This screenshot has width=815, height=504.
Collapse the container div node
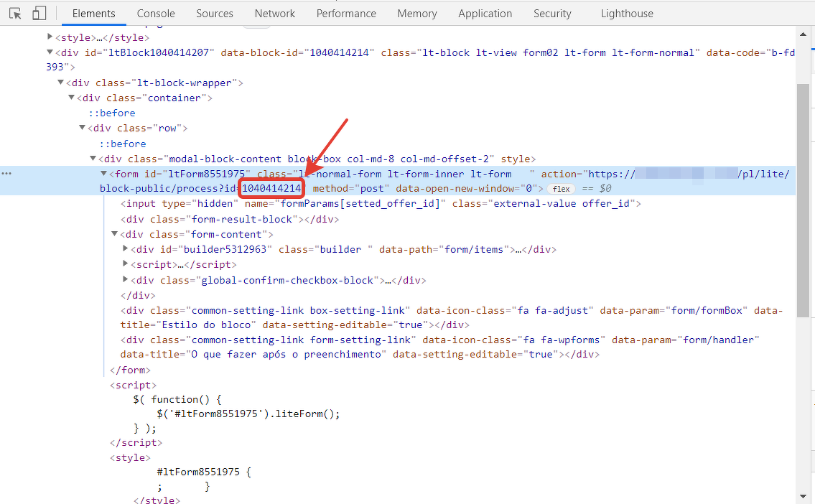[71, 98]
